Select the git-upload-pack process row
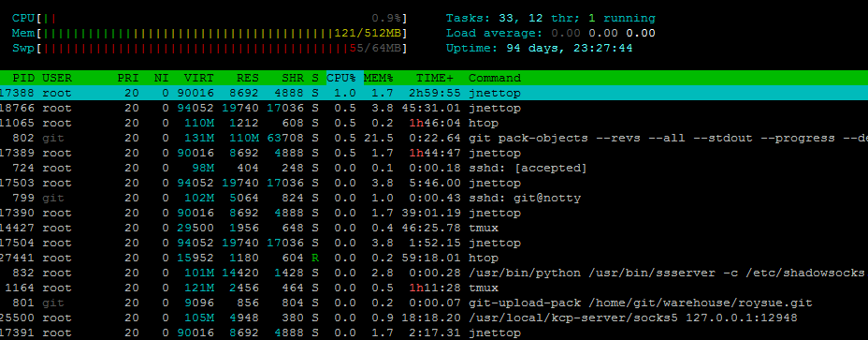 pyautogui.click(x=434, y=303)
